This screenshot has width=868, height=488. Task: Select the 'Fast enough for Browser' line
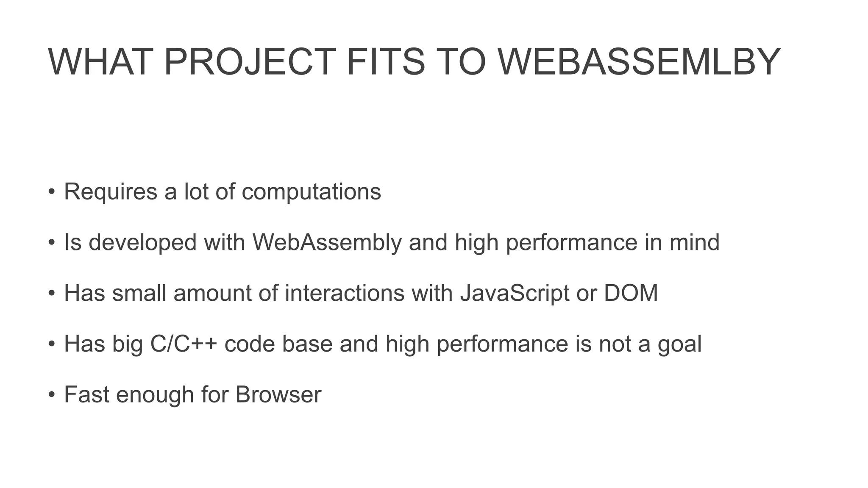[192, 394]
